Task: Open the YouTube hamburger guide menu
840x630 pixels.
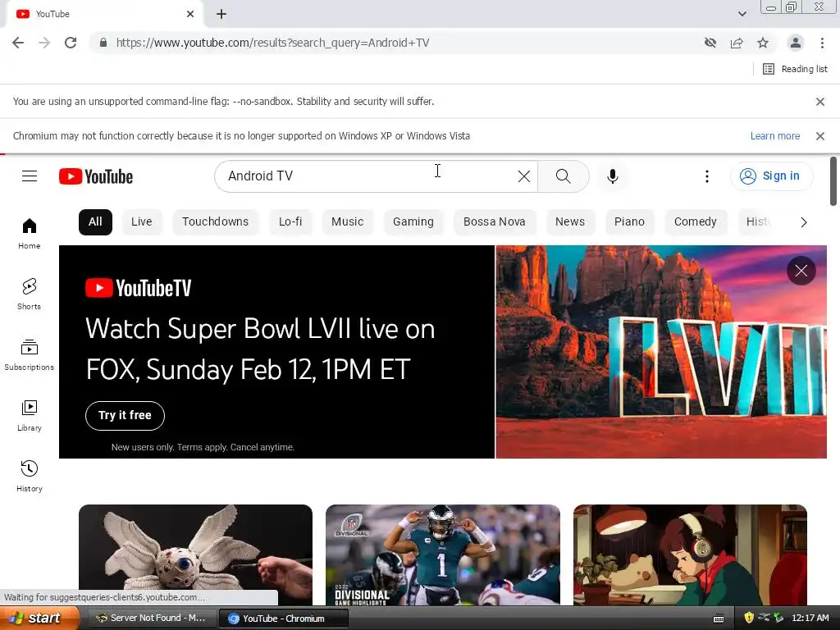Action: [x=30, y=176]
